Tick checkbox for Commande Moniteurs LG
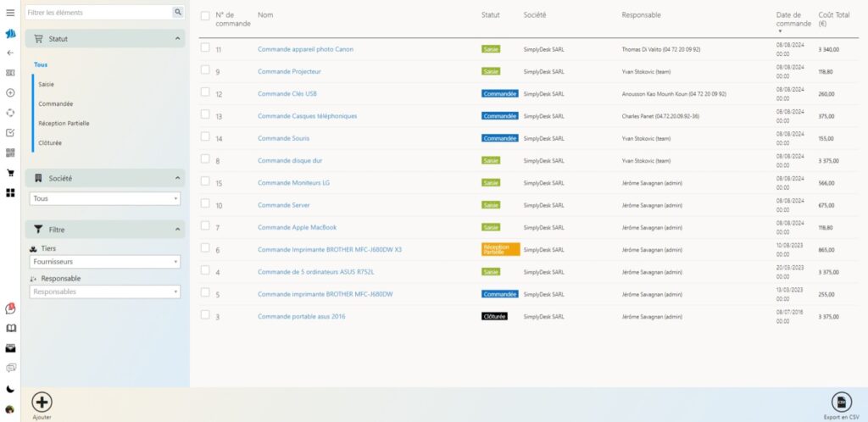The image size is (868, 422). 205,180
